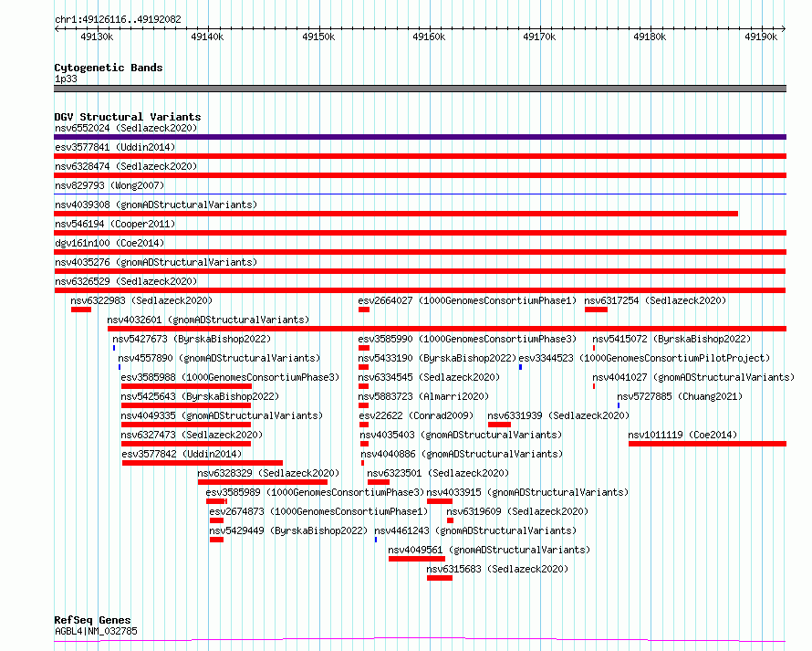The image size is (812, 651).
Task: Open the nsv6319609 (Sedlazeck2020) label
Action: click(517, 511)
